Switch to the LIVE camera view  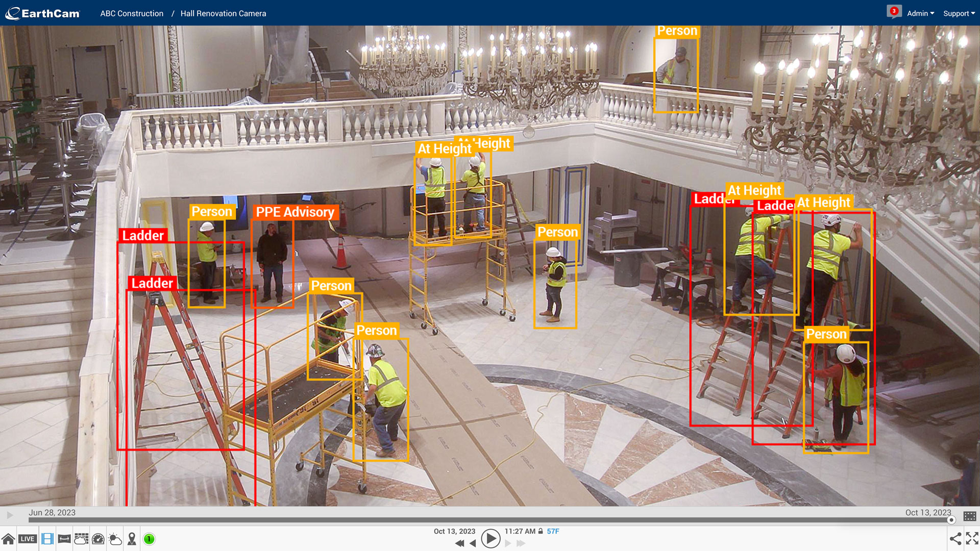click(28, 539)
